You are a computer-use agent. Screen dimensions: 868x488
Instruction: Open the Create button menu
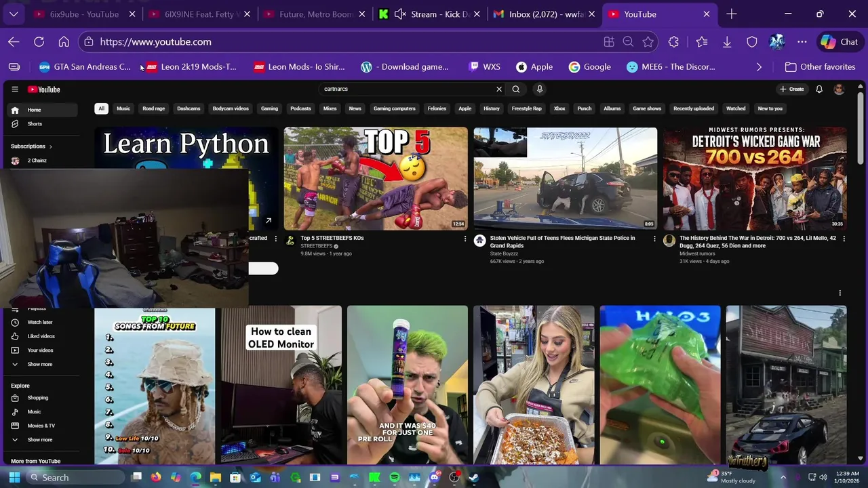coord(792,89)
